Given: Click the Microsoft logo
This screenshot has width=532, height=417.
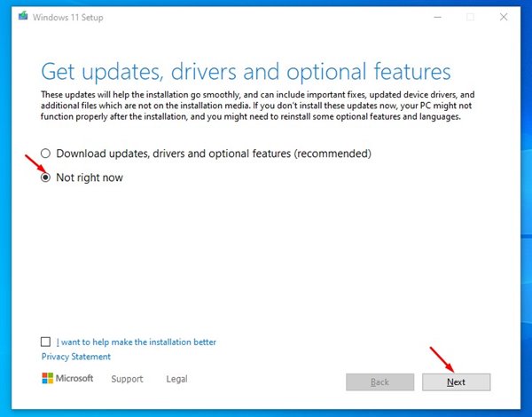Looking at the screenshot, I should pos(67,378).
